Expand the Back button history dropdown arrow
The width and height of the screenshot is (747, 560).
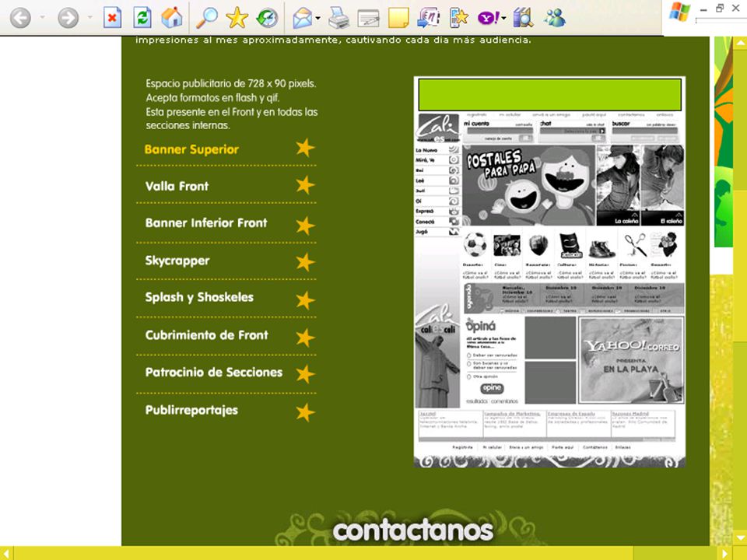click(42, 18)
